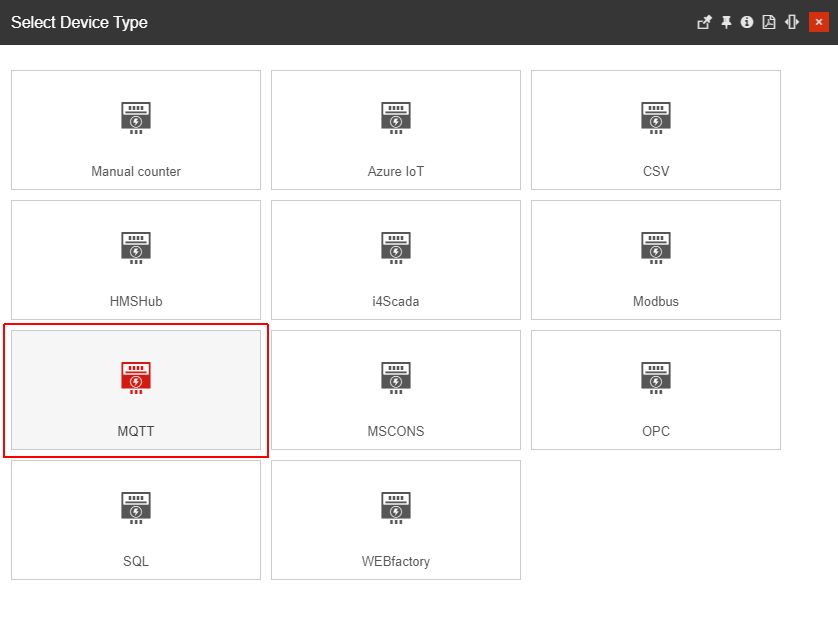Click the MQTT label text
The image size is (838, 625).
point(135,431)
